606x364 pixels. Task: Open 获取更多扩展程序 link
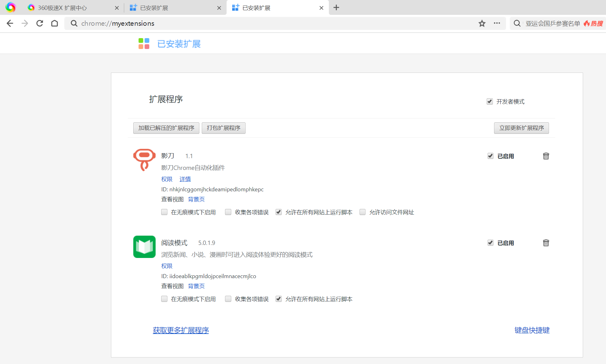[181, 331]
